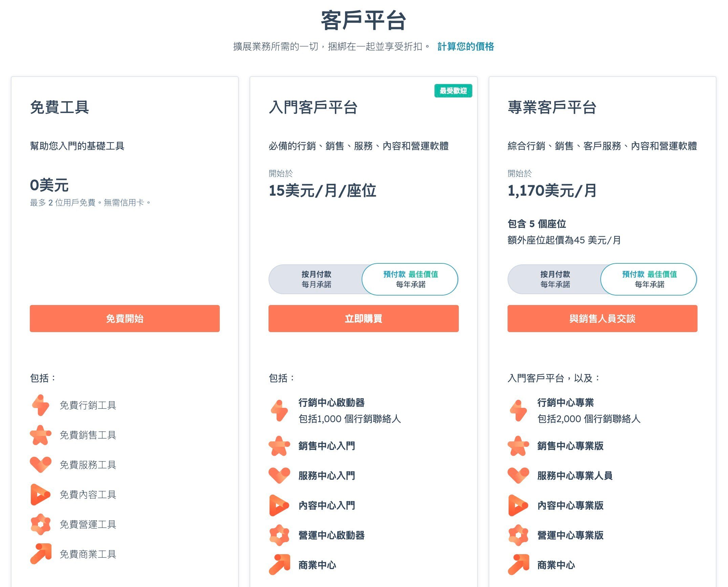Click the free sales tools star icon
Viewport: 728px width, 587px height.
pos(41,435)
